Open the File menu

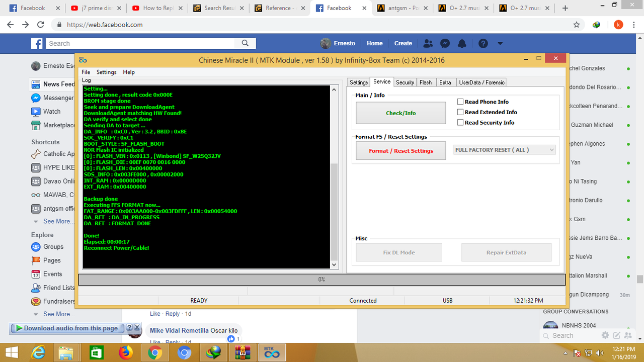(86, 72)
